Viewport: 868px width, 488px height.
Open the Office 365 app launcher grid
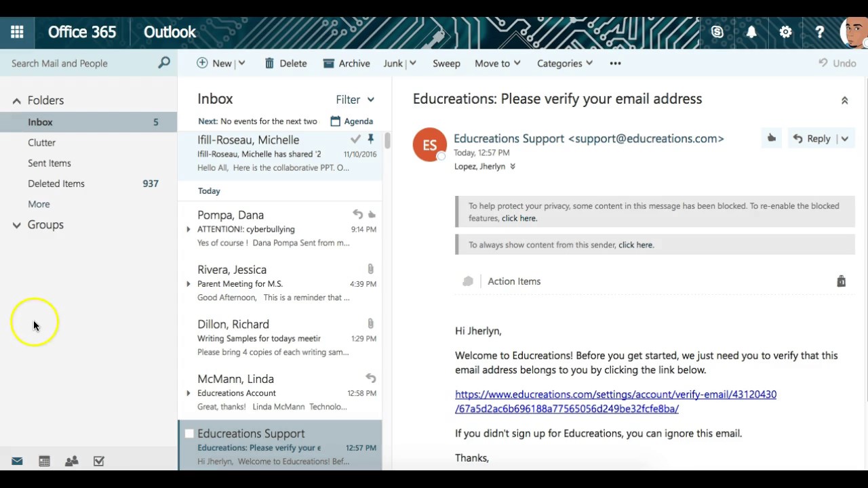point(17,32)
